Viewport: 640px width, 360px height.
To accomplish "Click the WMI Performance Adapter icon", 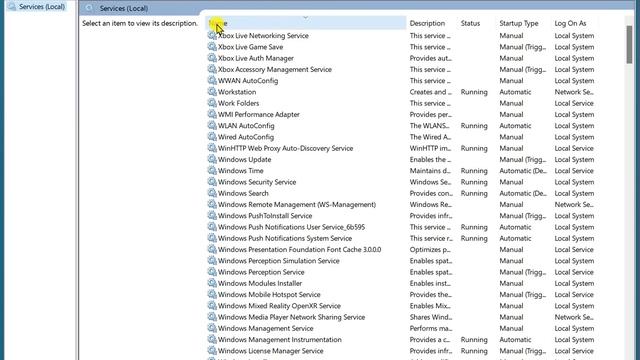I will (x=212, y=114).
